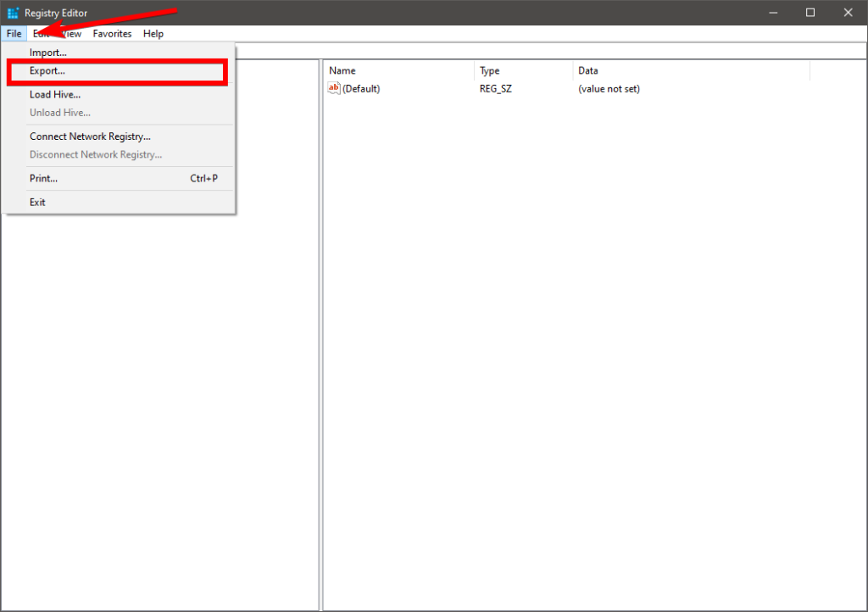Screen dimensions: 868x612
Task: Open the Export dialog from the File menu
Action: click(x=48, y=72)
